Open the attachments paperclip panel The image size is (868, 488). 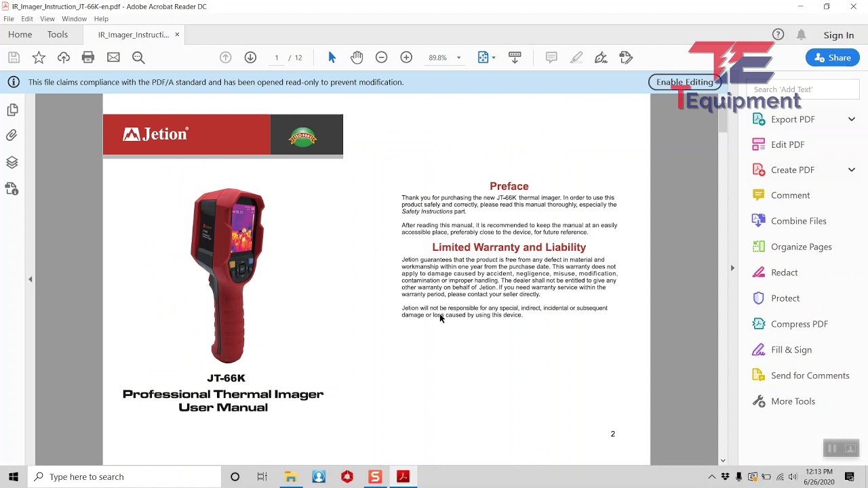click(12, 136)
